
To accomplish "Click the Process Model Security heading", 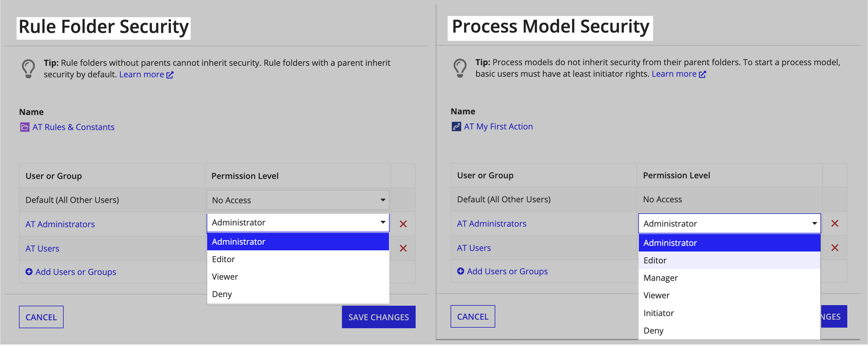I will point(550,26).
